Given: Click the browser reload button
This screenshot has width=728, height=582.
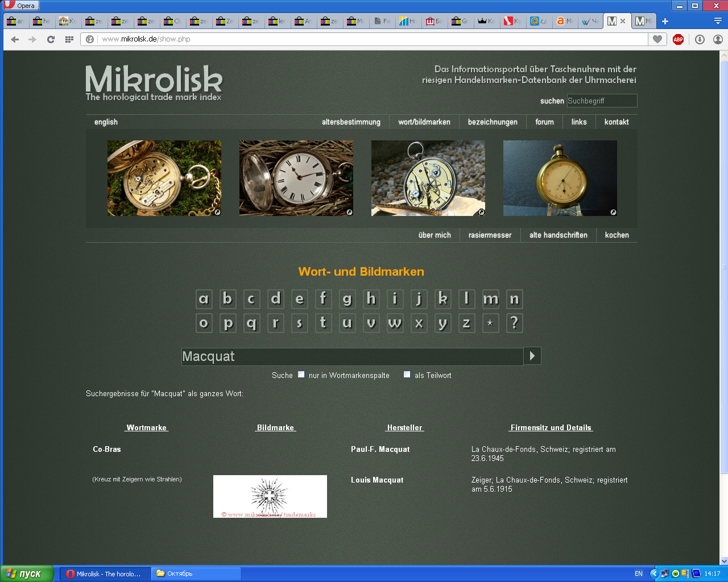Looking at the screenshot, I should (51, 39).
